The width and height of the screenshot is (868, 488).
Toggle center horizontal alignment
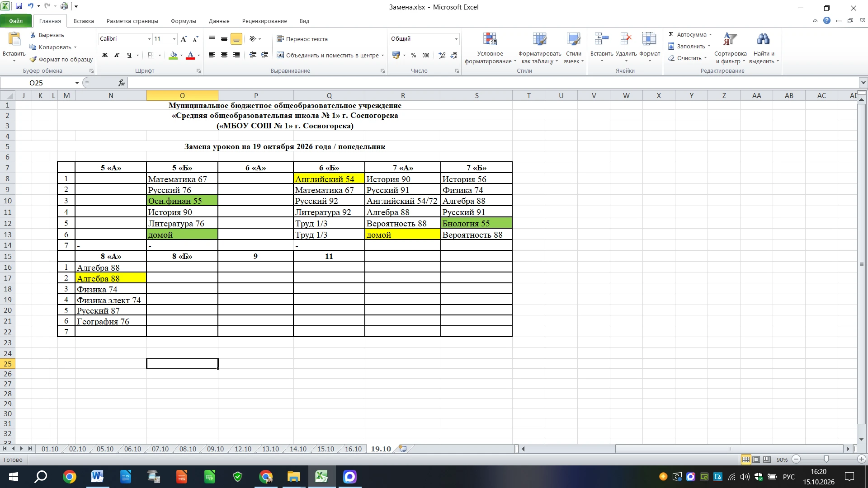point(224,55)
